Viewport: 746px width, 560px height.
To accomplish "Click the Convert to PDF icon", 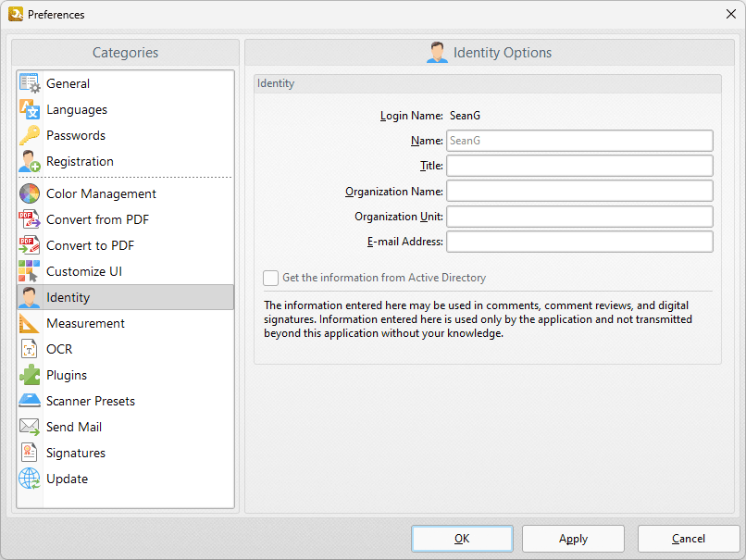I will 30,245.
